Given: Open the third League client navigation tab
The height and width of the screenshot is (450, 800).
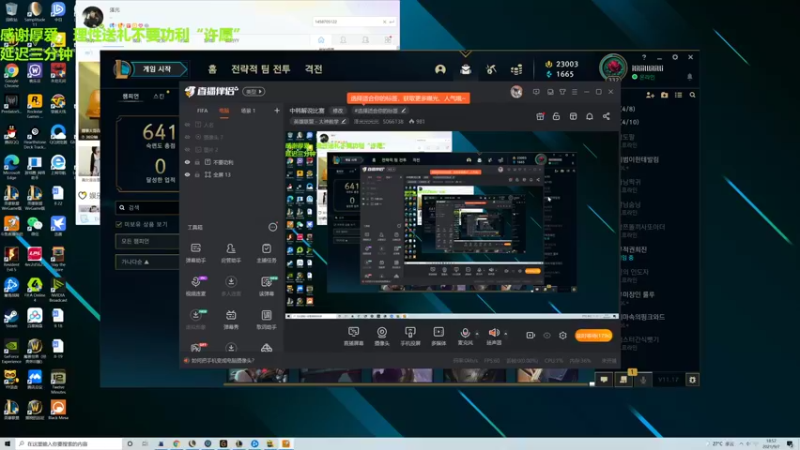Looking at the screenshot, I should pyautogui.click(x=313, y=69).
